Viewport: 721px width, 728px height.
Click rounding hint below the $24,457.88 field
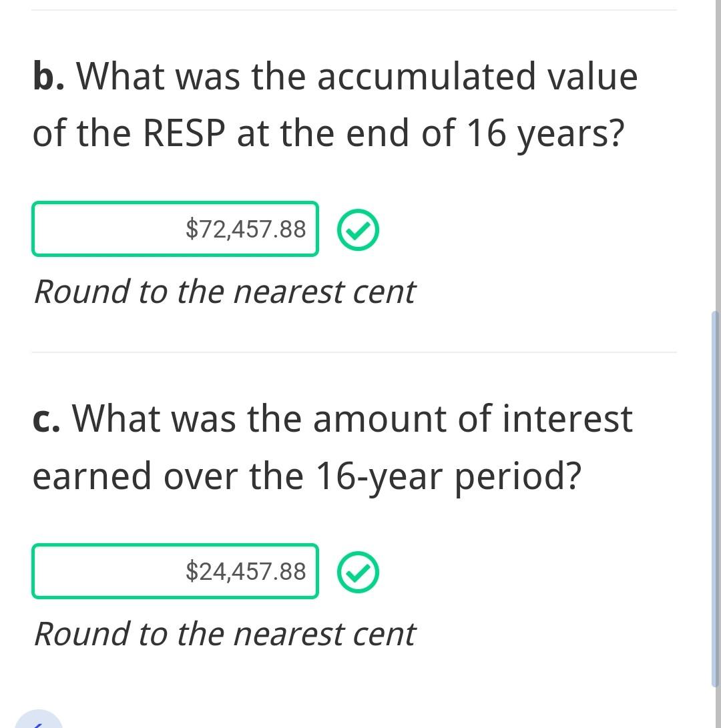(x=224, y=634)
